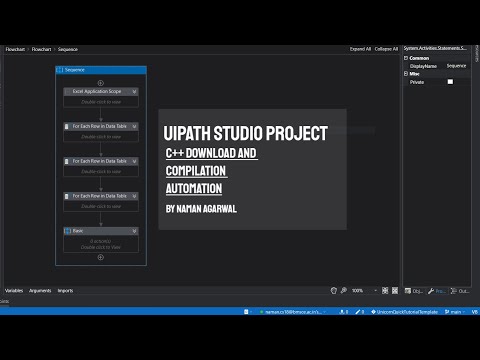Click the first For Each Row activity icon
Image resolution: width=480 pixels, height=360 pixels.
click(x=67, y=126)
